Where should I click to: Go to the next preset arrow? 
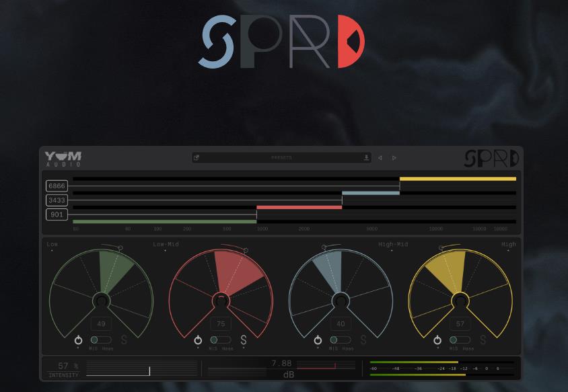pos(394,158)
